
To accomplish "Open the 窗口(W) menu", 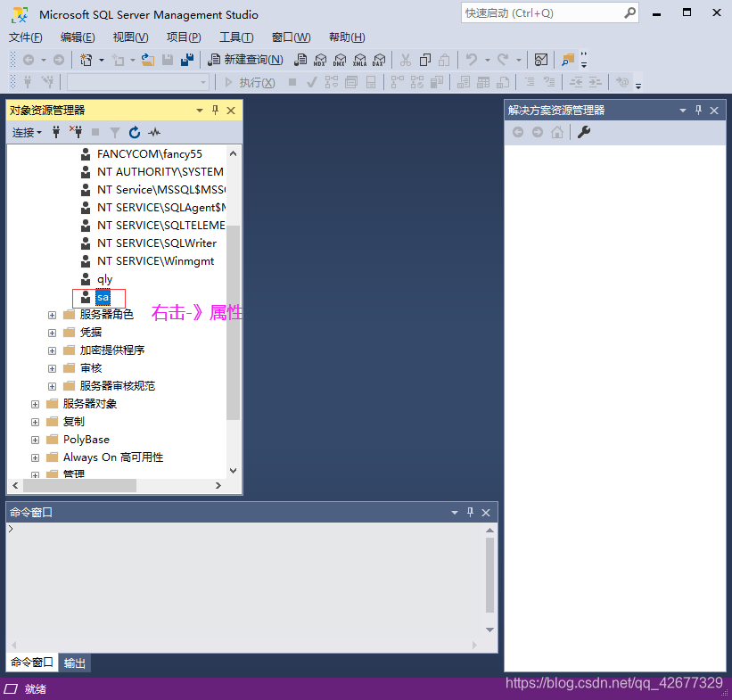I will click(292, 37).
